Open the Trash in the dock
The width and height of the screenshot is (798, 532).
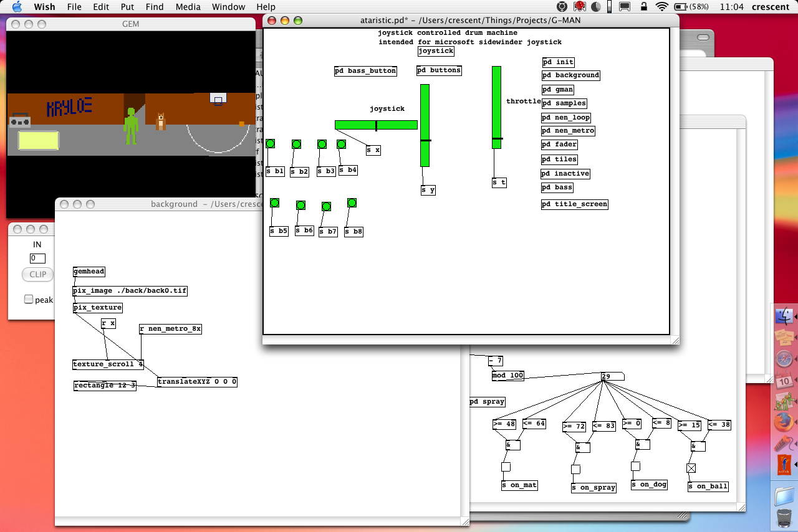[784, 518]
